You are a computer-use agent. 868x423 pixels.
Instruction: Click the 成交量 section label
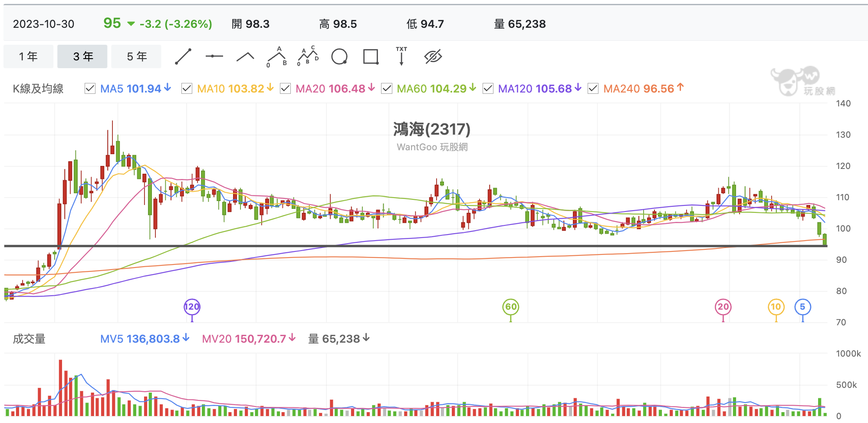[29, 339]
